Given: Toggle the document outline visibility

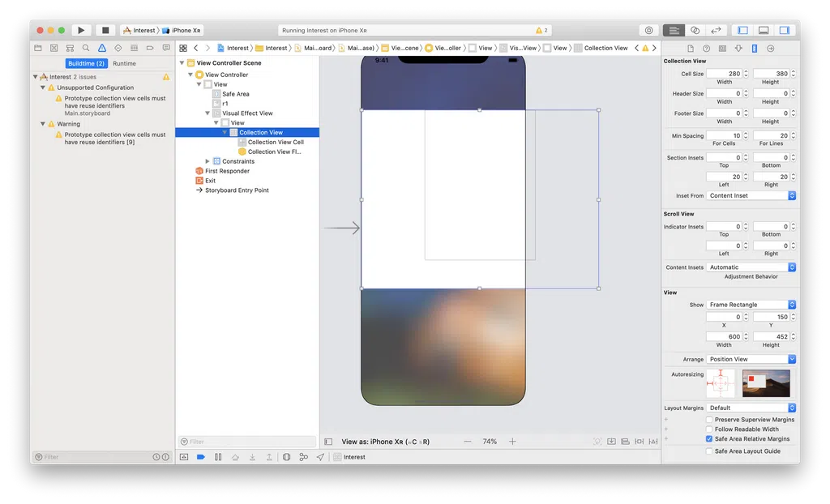Looking at the screenshot, I should click(328, 442).
